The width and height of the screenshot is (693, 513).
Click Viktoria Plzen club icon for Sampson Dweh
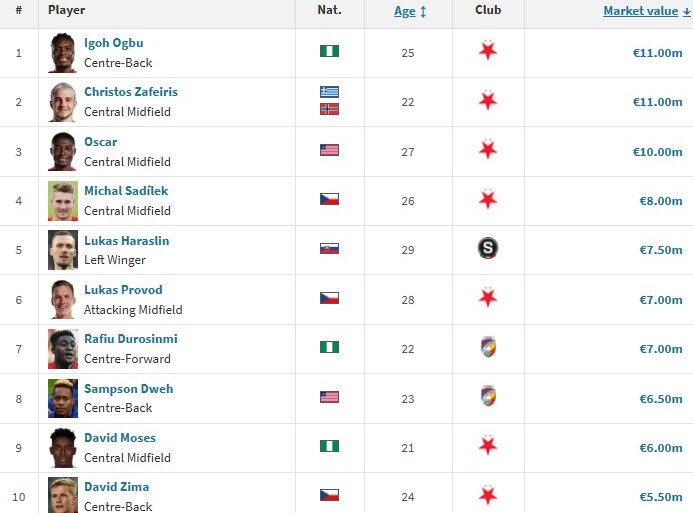(x=488, y=396)
